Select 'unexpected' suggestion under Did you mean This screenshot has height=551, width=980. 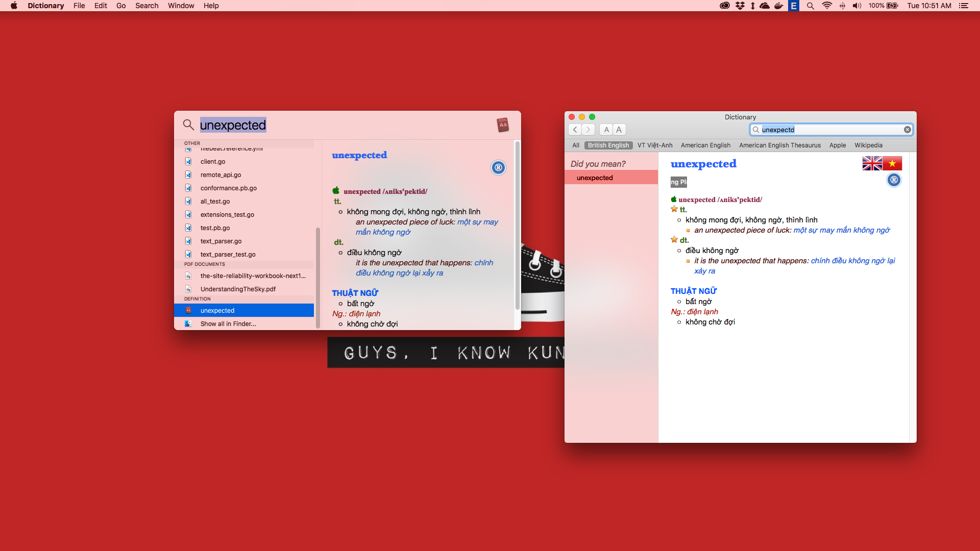pos(595,178)
